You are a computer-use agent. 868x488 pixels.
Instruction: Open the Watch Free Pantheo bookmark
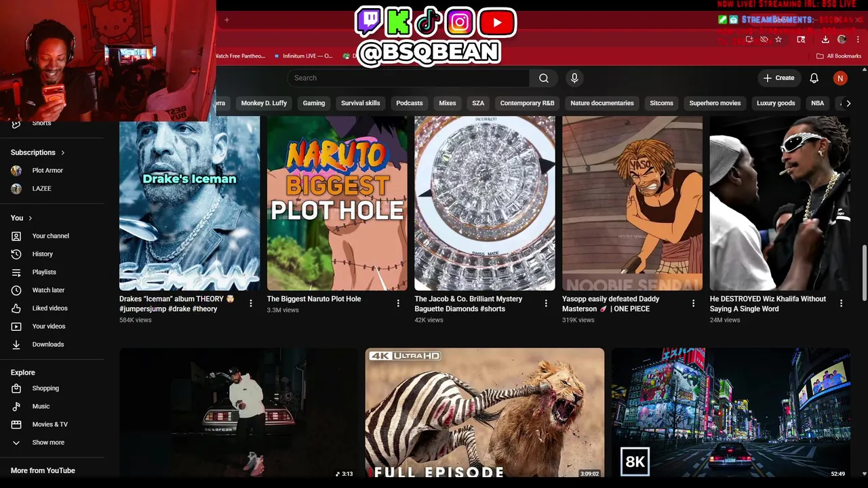pos(240,56)
